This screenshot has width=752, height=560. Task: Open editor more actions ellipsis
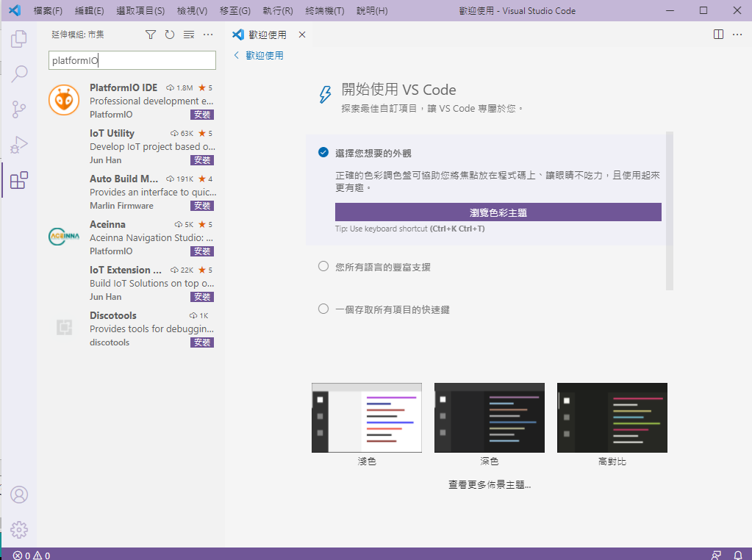pyautogui.click(x=737, y=35)
